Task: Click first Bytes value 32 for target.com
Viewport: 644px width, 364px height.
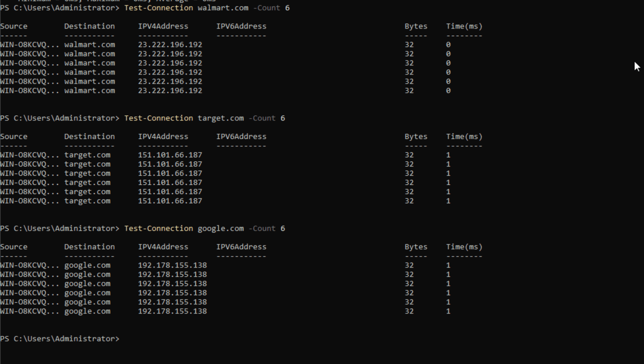Action: click(409, 155)
